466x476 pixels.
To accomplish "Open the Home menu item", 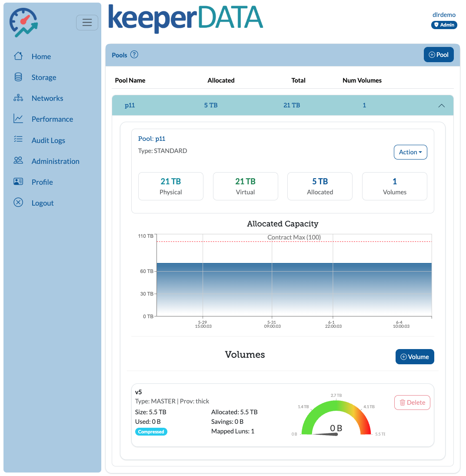I will pos(41,57).
